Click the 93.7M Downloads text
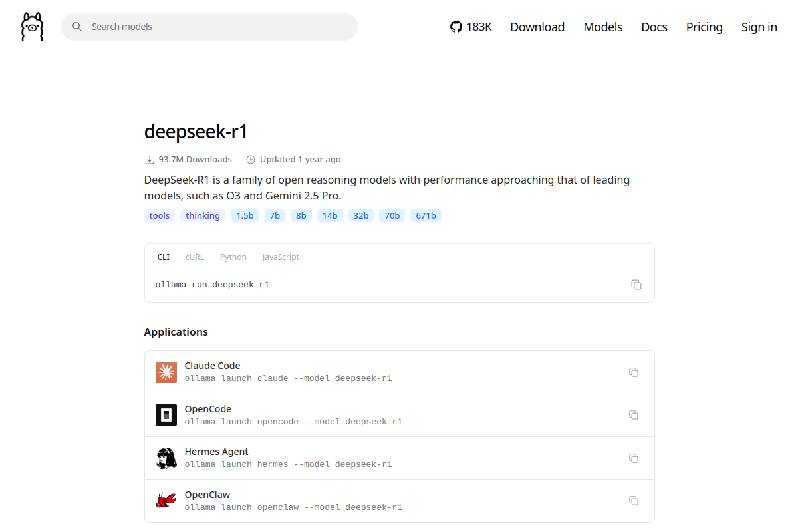This screenshot has height=532, width=798. (x=196, y=160)
